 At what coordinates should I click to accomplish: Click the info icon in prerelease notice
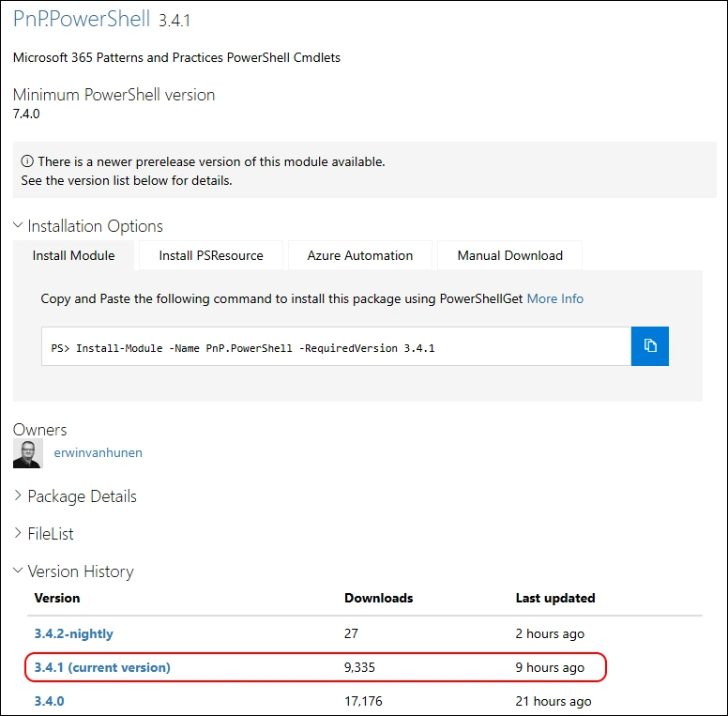pyautogui.click(x=27, y=161)
